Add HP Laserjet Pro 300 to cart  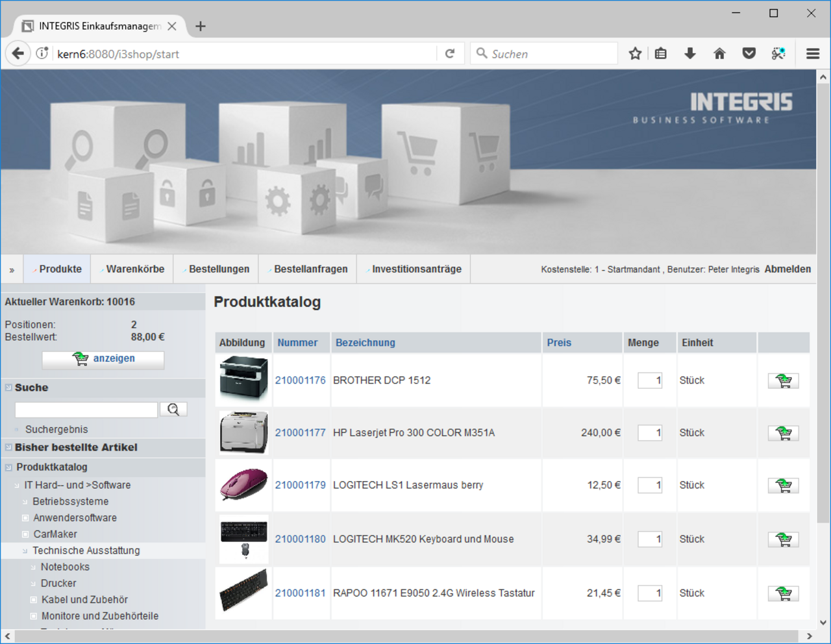(x=783, y=433)
